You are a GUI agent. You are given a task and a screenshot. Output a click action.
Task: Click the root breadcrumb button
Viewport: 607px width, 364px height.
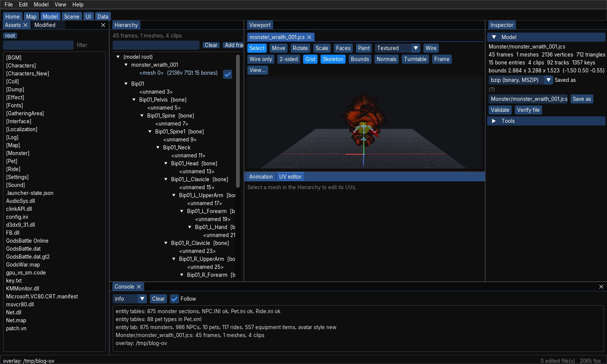(x=10, y=36)
